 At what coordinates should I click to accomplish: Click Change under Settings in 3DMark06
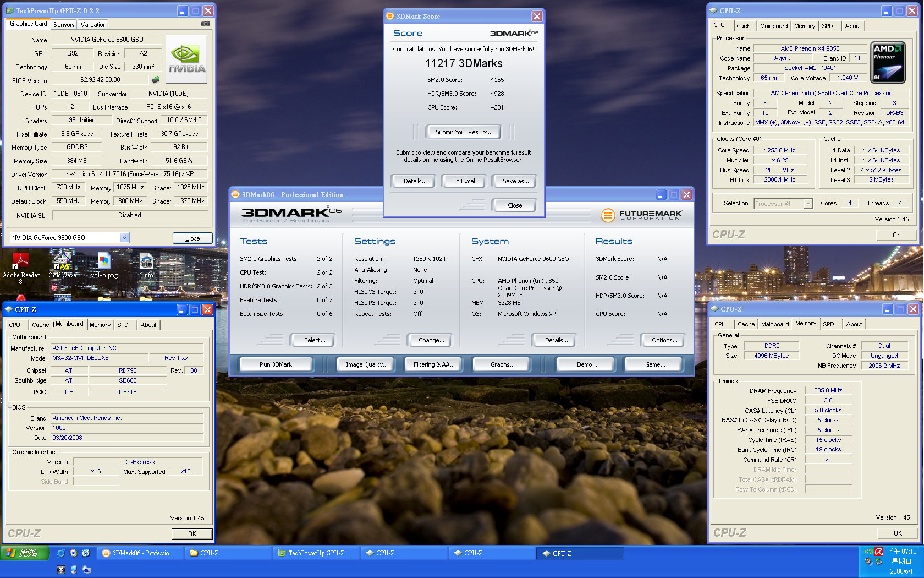431,340
